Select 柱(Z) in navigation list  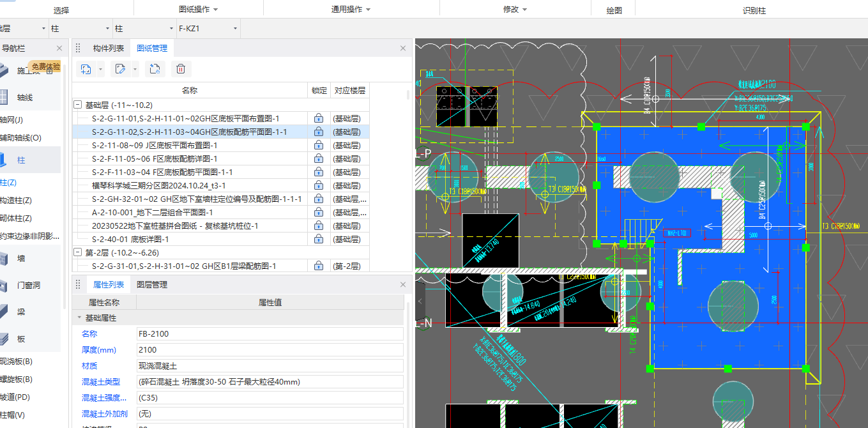[8, 183]
